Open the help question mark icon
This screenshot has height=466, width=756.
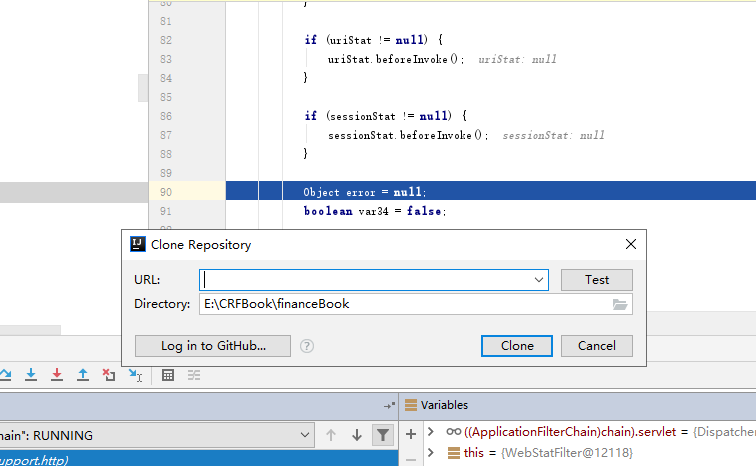[x=307, y=346]
